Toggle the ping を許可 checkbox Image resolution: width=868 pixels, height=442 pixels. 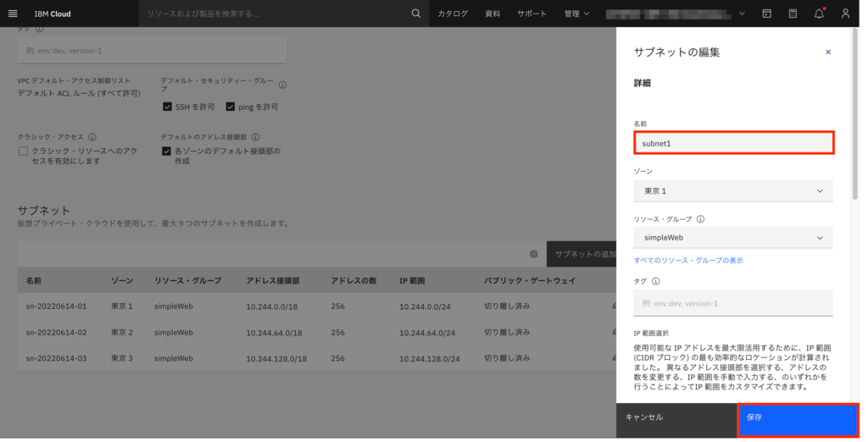tap(231, 107)
